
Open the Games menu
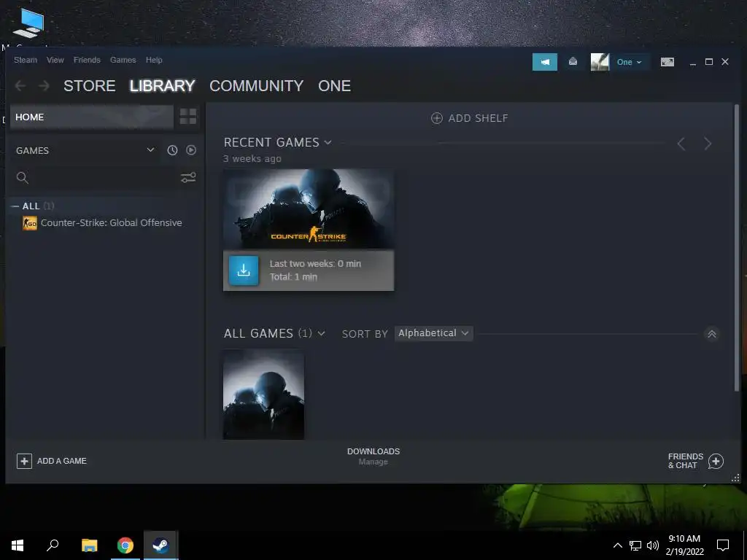pos(123,60)
